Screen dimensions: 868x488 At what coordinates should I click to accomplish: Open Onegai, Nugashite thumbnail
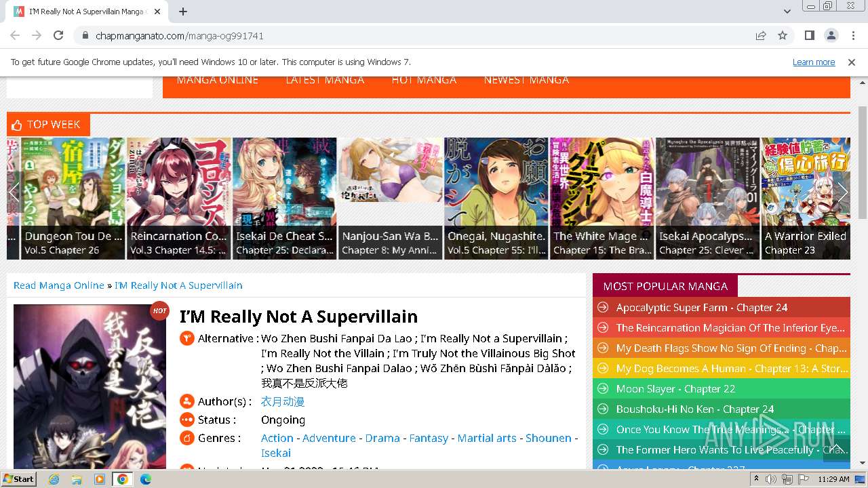pyautogui.click(x=496, y=198)
